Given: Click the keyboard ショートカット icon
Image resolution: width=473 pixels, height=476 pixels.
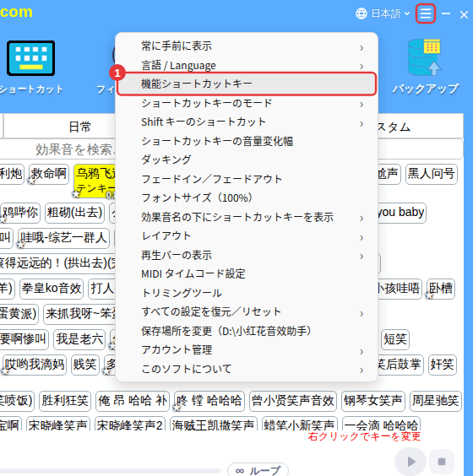Looking at the screenshot, I should click(30, 58).
